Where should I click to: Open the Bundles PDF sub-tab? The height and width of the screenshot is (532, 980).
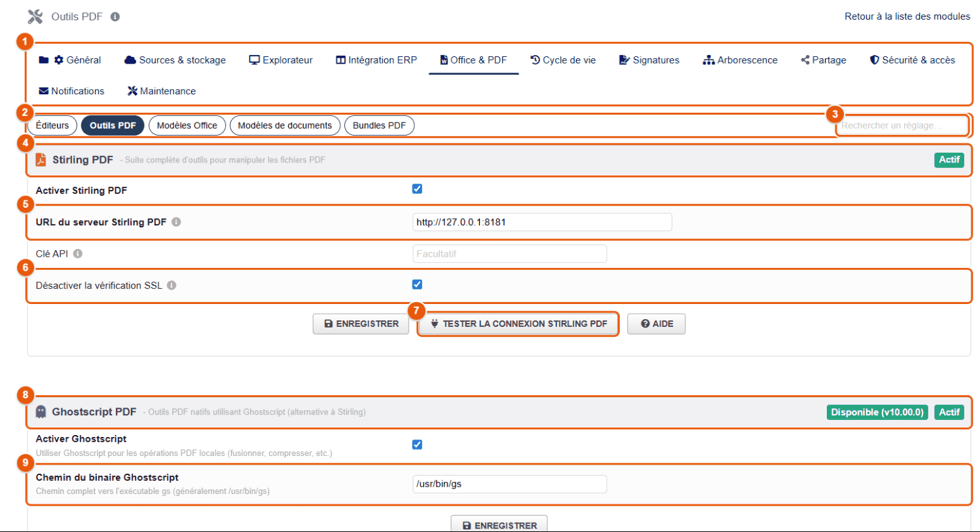click(x=379, y=125)
